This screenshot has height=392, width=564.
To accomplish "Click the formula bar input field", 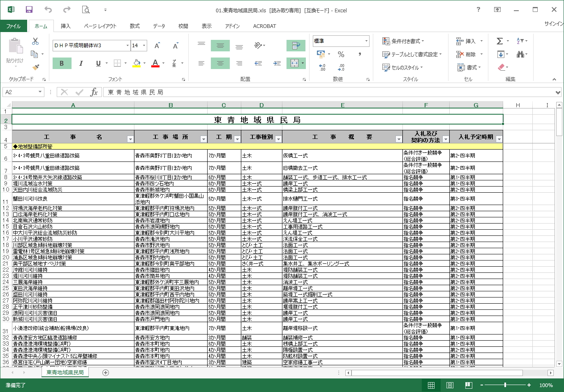I will [329, 92].
